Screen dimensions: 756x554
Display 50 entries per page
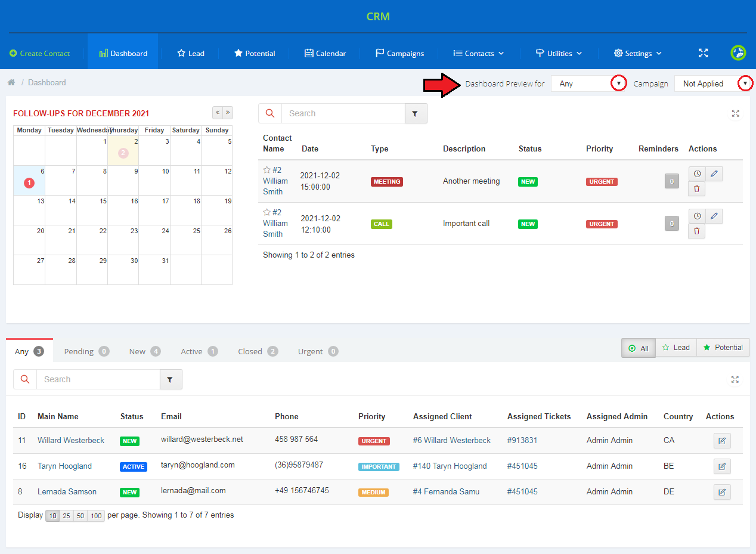tap(80, 516)
